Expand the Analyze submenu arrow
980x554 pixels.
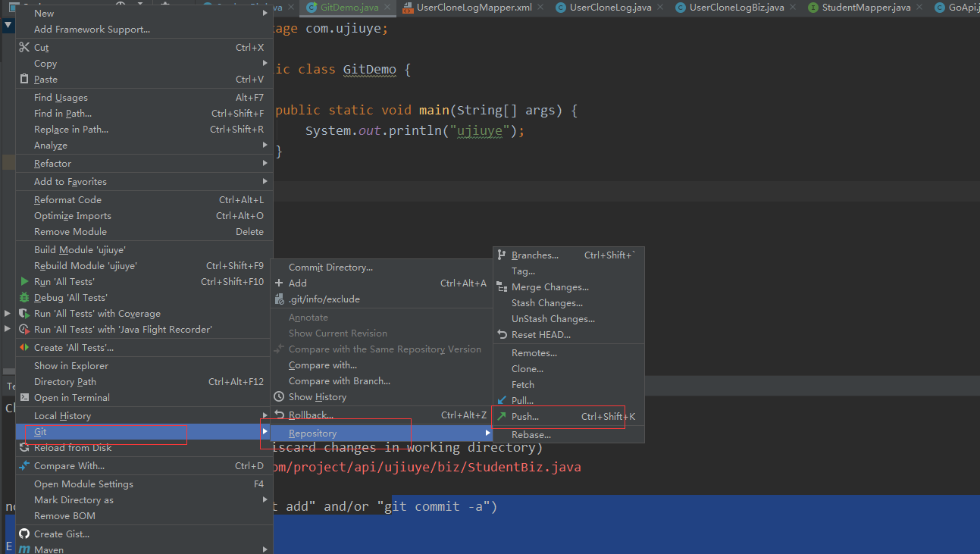coord(265,145)
